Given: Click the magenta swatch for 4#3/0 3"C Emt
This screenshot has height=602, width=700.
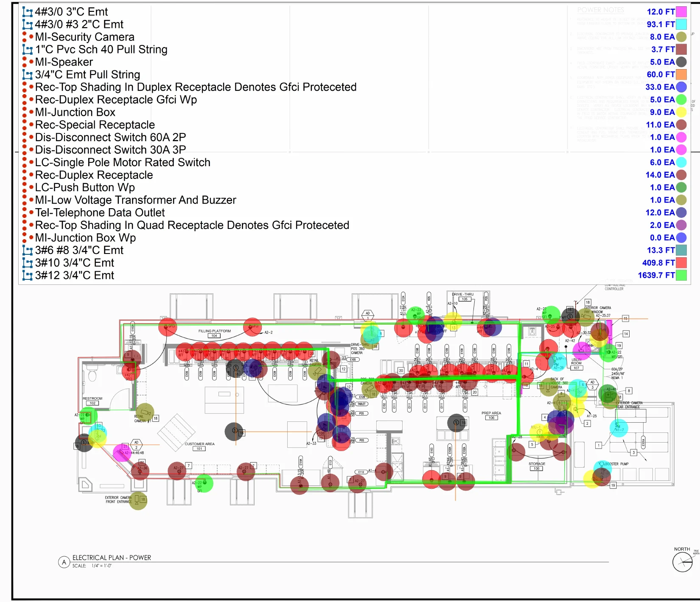Looking at the screenshot, I should coord(681,12).
